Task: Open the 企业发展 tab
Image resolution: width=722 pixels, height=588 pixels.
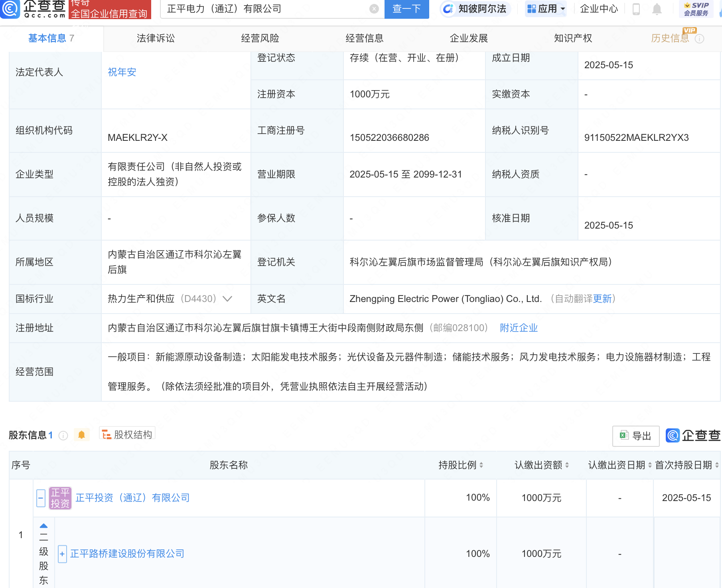Action: [469, 38]
